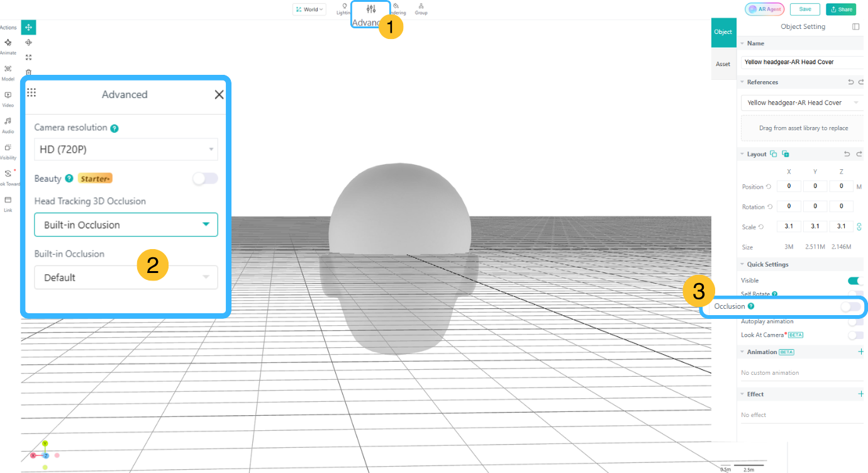Open the Look Toward action
The height and width of the screenshot is (473, 868).
point(8,177)
